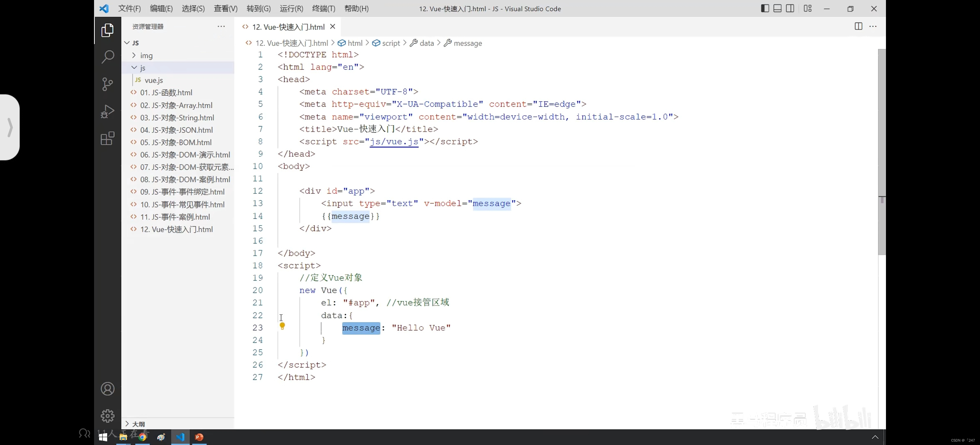Click the lightbulb code action on line 23
Viewport: 980px width, 445px height.
coord(282,326)
